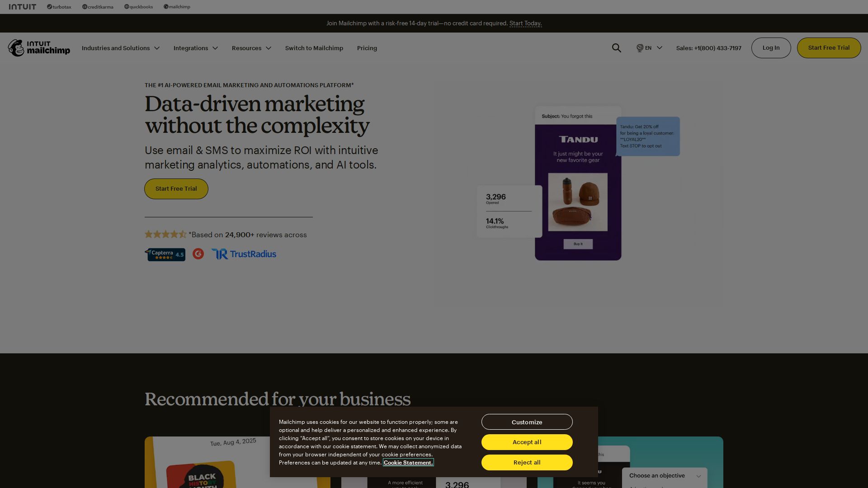
Task: Expand Industries and Solutions menu
Action: (120, 48)
